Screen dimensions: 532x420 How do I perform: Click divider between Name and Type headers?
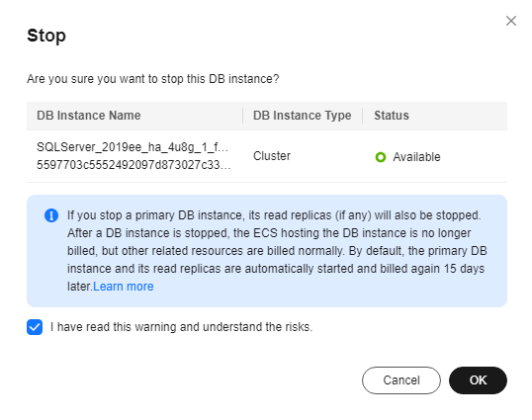click(x=243, y=116)
